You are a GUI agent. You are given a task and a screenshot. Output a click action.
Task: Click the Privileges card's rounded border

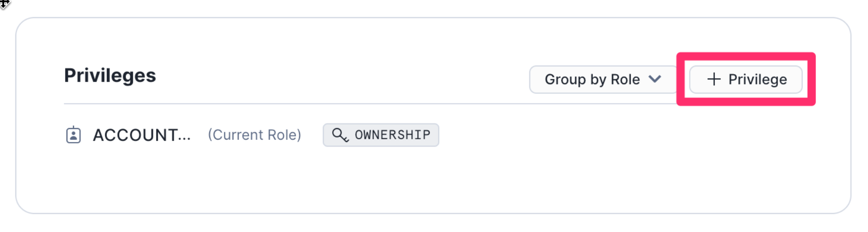point(16,116)
